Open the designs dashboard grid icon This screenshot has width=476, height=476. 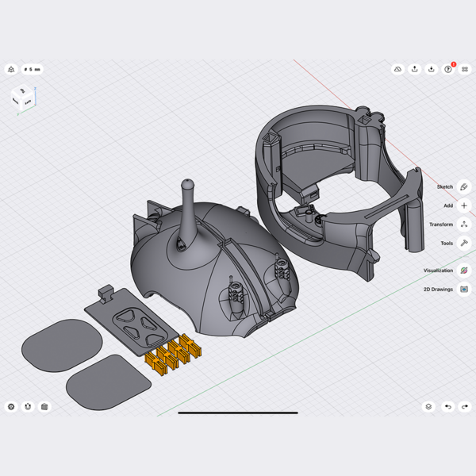click(x=464, y=70)
